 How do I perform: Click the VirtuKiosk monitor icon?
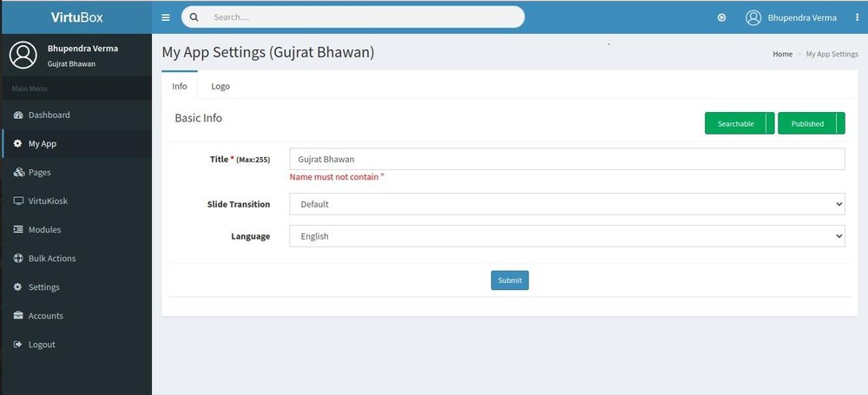click(18, 201)
